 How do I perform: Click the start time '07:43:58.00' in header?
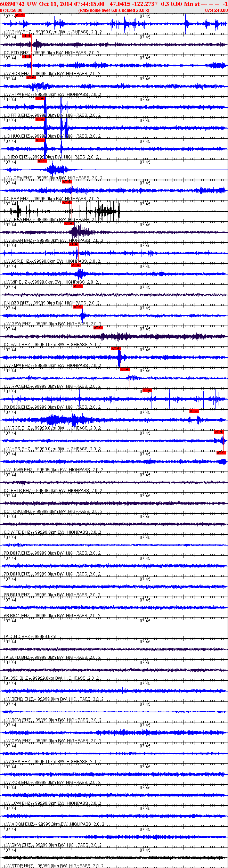tap(11, 10)
